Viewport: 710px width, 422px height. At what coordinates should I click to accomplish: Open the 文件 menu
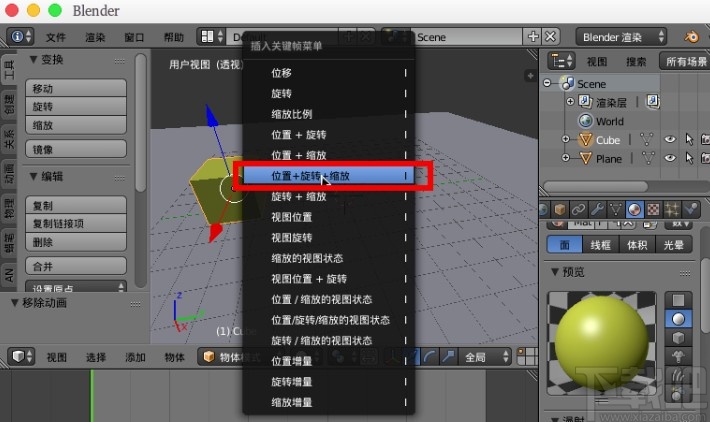coord(56,37)
